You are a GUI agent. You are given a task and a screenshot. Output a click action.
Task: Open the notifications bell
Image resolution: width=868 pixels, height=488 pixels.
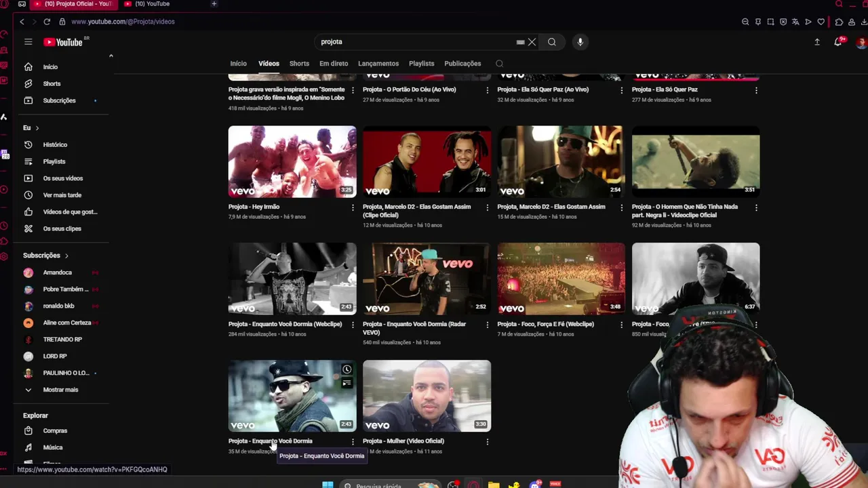(837, 42)
